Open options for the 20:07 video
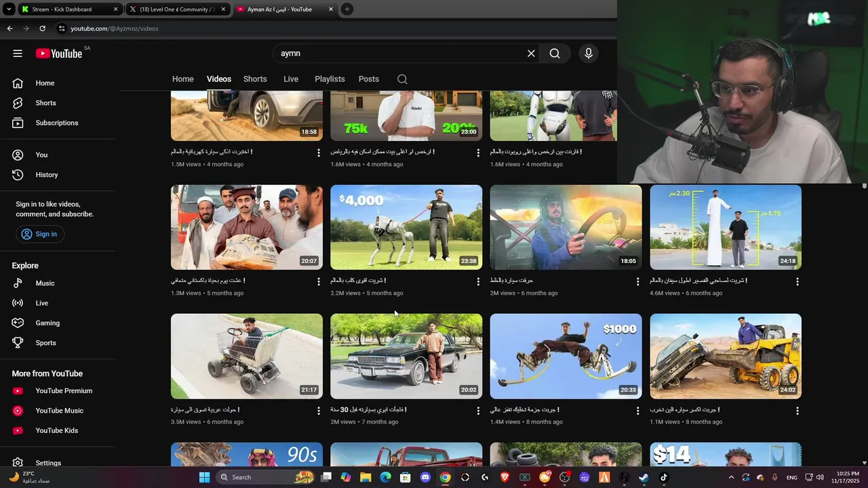 [318, 281]
